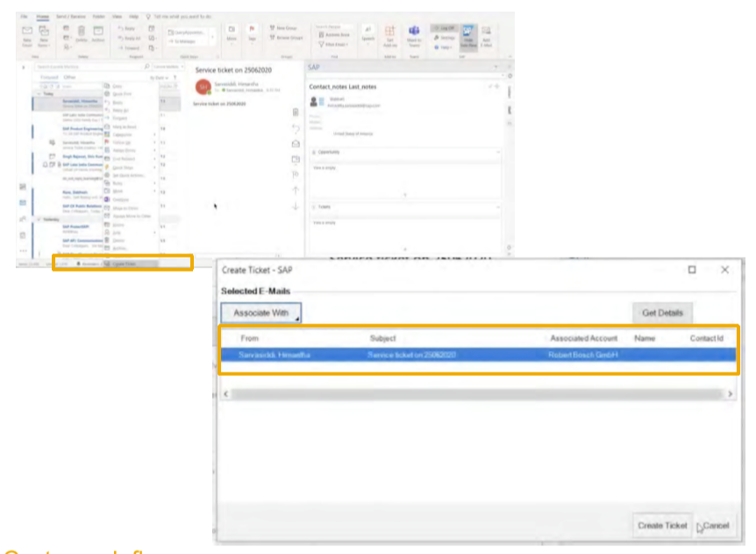Click New Group in the ribbon
The image size is (756, 554).
283,28
